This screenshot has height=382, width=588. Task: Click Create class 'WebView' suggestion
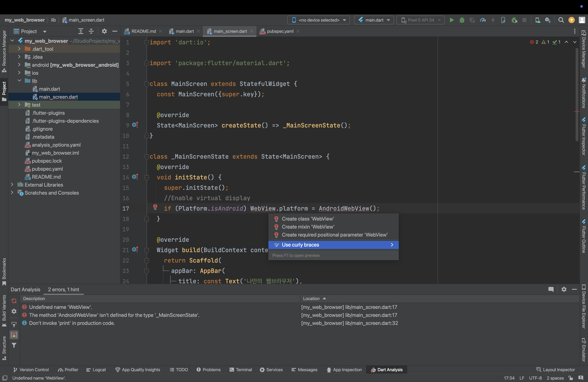[x=308, y=219]
